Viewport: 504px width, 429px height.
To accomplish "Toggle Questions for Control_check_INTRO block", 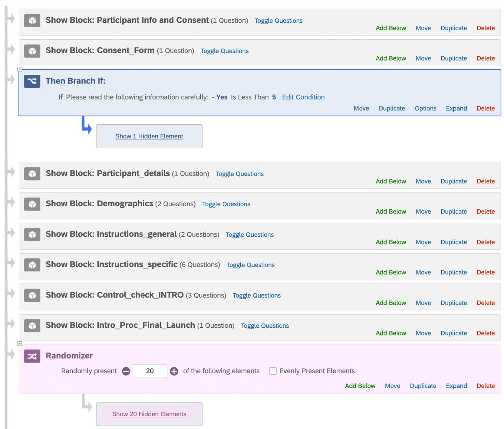I will tap(257, 295).
